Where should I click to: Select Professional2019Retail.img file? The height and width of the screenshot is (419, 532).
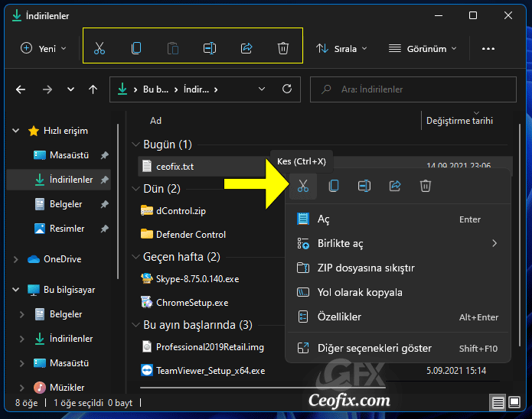pos(202,347)
